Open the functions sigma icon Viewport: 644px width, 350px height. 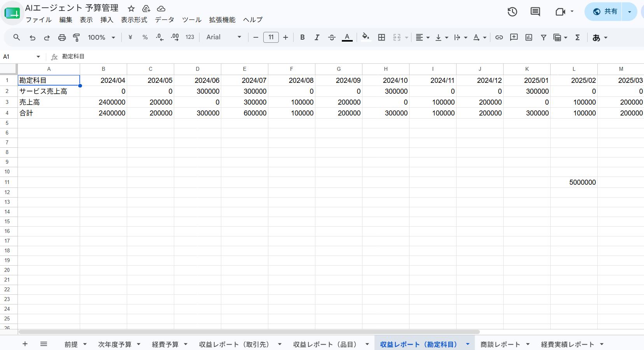(x=577, y=37)
